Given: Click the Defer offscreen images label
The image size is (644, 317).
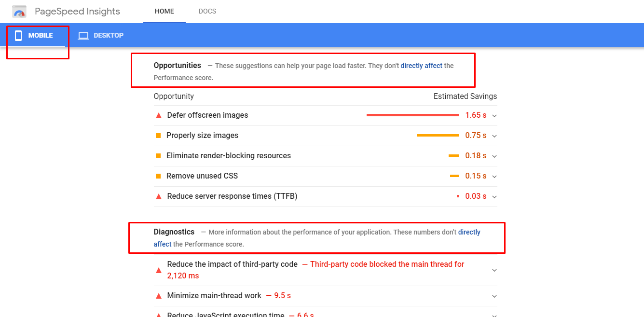Looking at the screenshot, I should pyautogui.click(x=207, y=115).
